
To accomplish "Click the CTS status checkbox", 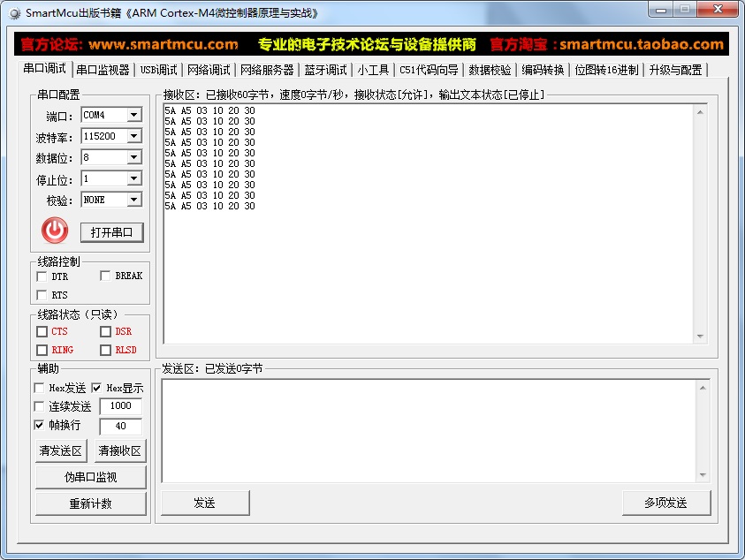I will tap(42, 331).
